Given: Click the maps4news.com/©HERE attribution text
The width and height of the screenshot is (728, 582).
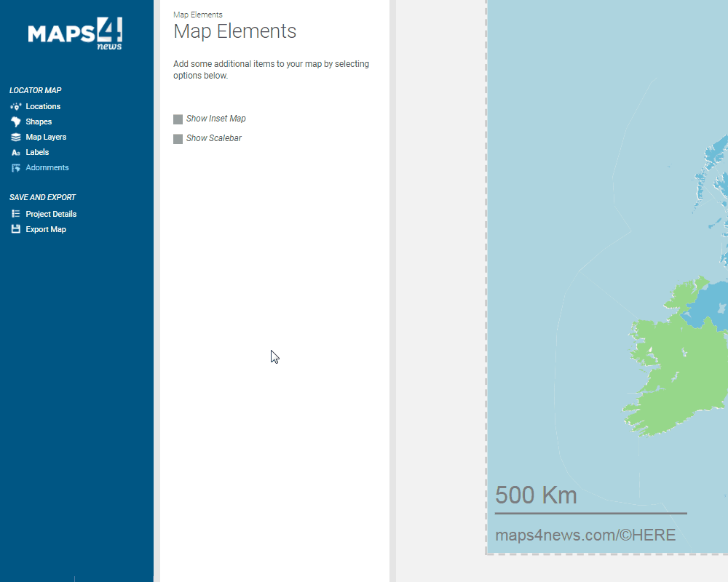Looking at the screenshot, I should (585, 535).
